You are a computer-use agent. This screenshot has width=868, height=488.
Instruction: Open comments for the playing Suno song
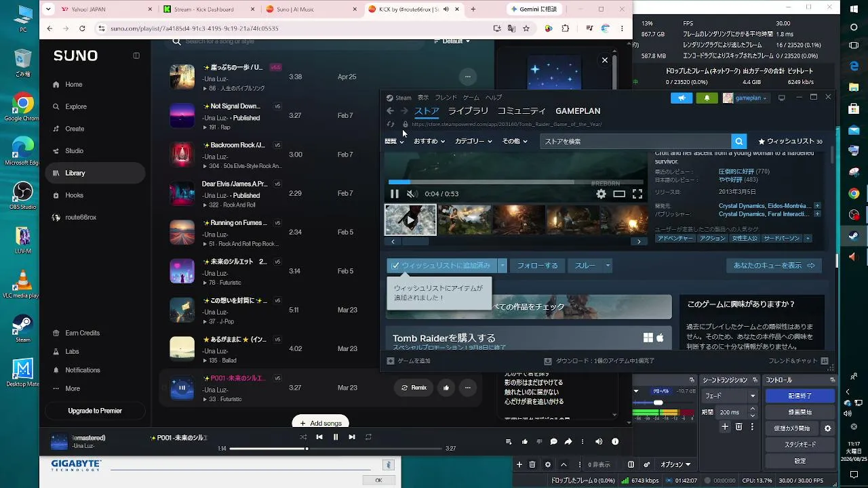(x=553, y=442)
